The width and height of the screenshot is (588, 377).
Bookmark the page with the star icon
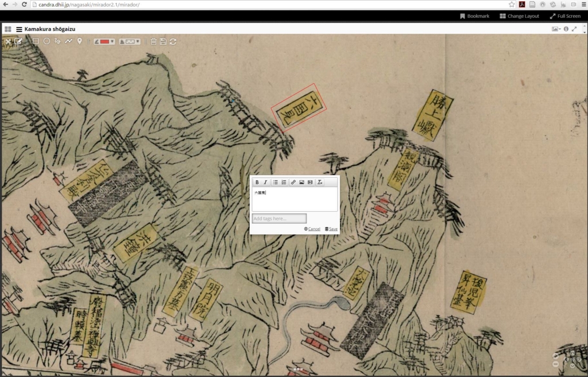pyautogui.click(x=512, y=5)
